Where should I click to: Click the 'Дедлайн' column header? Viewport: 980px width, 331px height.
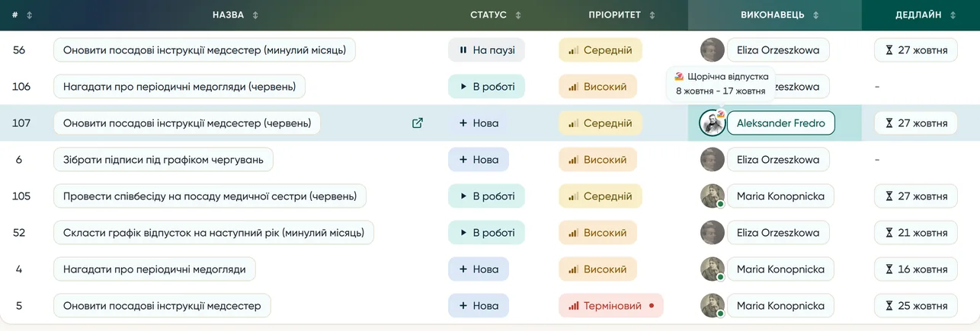tap(919, 15)
